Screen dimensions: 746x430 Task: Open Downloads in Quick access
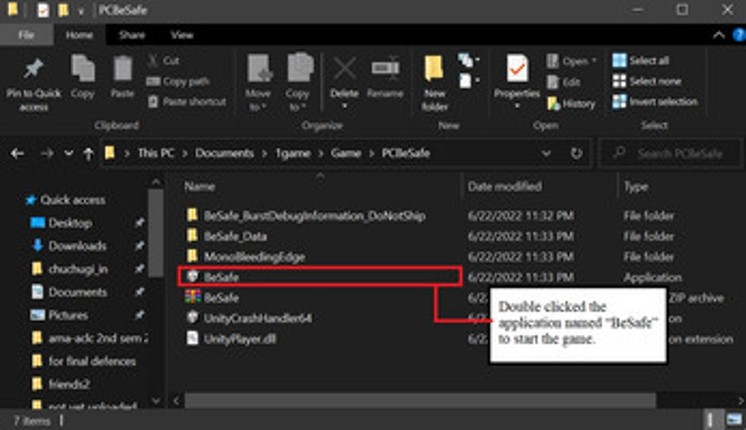point(77,246)
